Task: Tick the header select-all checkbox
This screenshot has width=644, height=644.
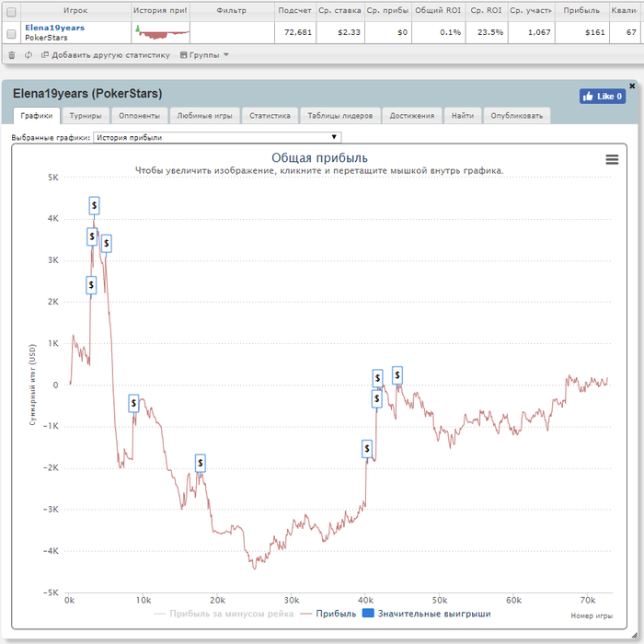Action: pyautogui.click(x=11, y=12)
